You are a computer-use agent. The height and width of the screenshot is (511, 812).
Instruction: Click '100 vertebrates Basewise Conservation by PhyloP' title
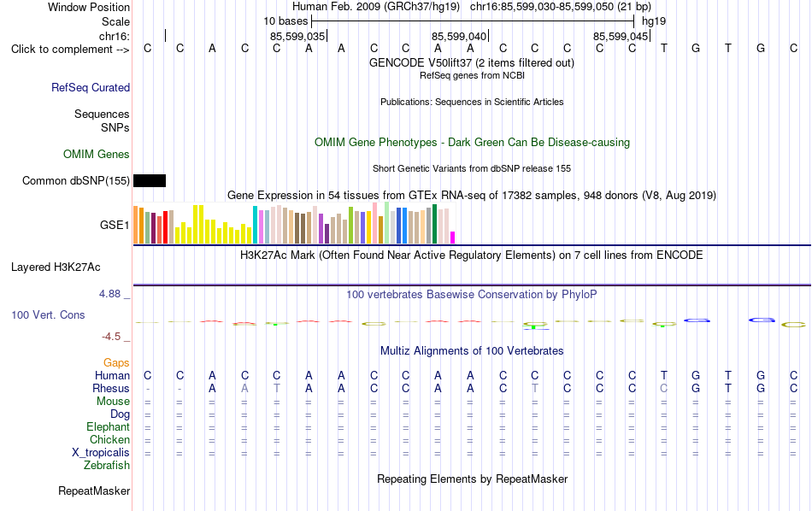(472, 295)
